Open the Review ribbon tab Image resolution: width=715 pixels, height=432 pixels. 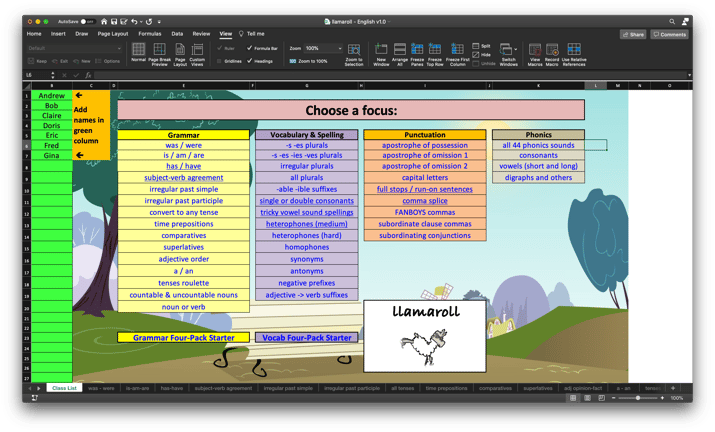click(x=201, y=34)
